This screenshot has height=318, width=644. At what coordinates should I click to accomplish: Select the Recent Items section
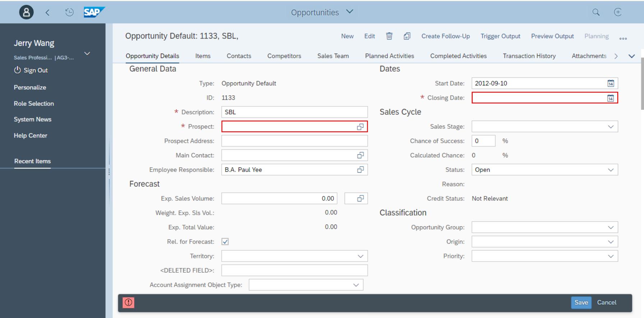point(32,161)
